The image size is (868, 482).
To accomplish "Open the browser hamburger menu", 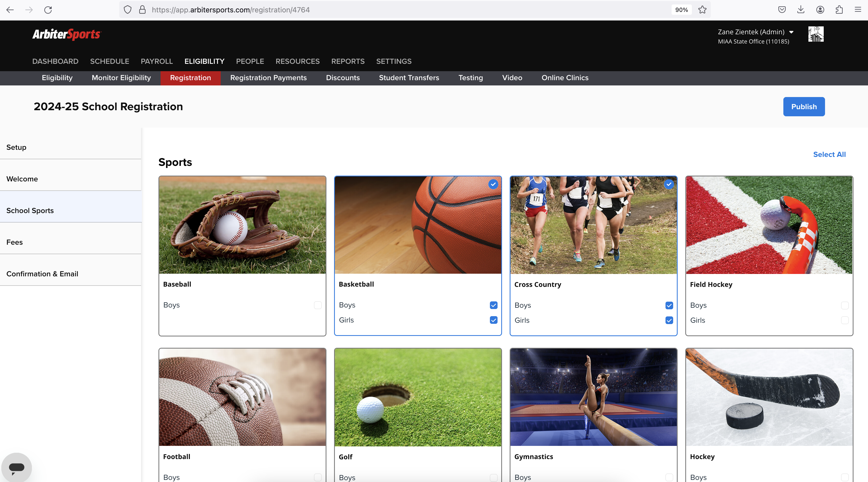I will click(858, 10).
